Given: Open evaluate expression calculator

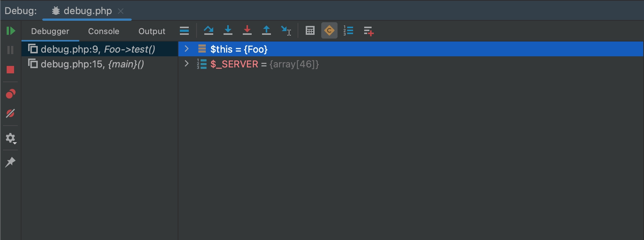Looking at the screenshot, I should click(310, 31).
